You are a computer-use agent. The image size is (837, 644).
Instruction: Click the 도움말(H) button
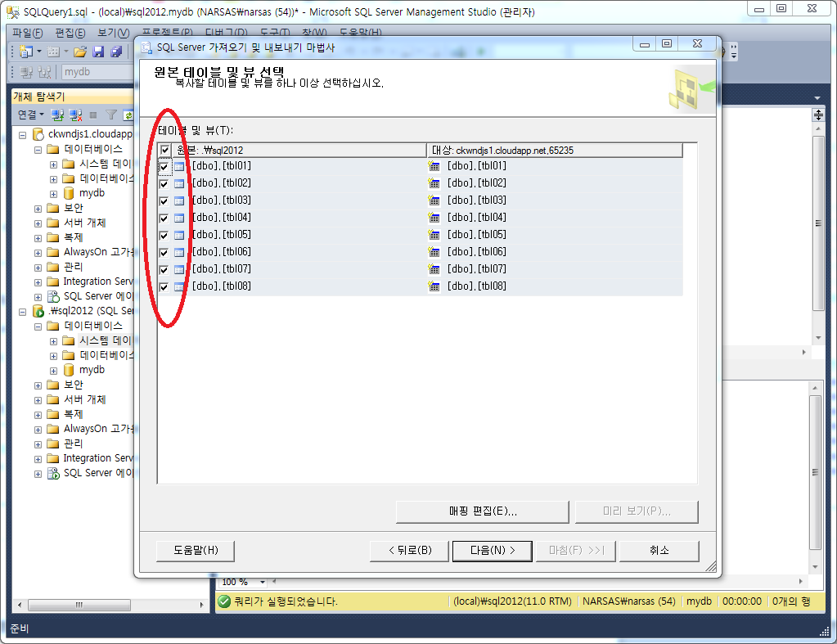click(x=196, y=551)
